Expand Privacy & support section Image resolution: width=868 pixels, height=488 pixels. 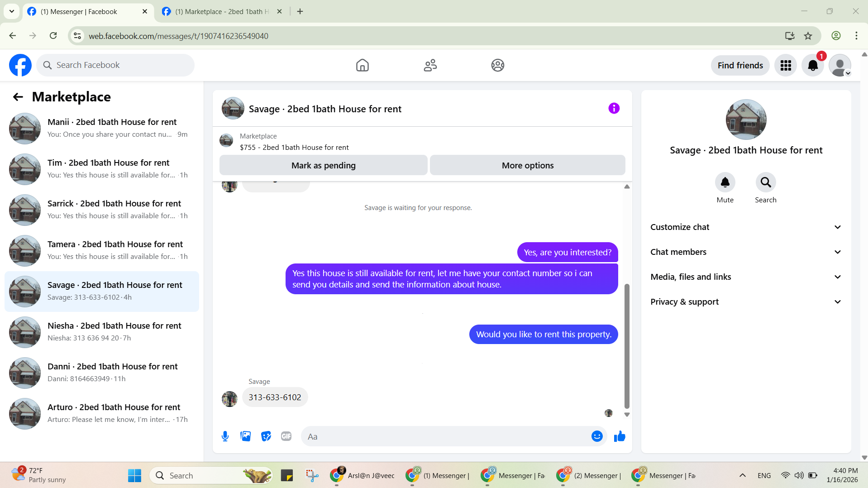point(746,302)
